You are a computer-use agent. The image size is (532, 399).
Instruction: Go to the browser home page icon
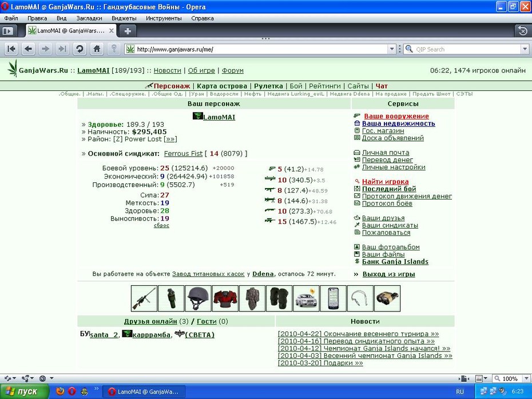click(97, 49)
